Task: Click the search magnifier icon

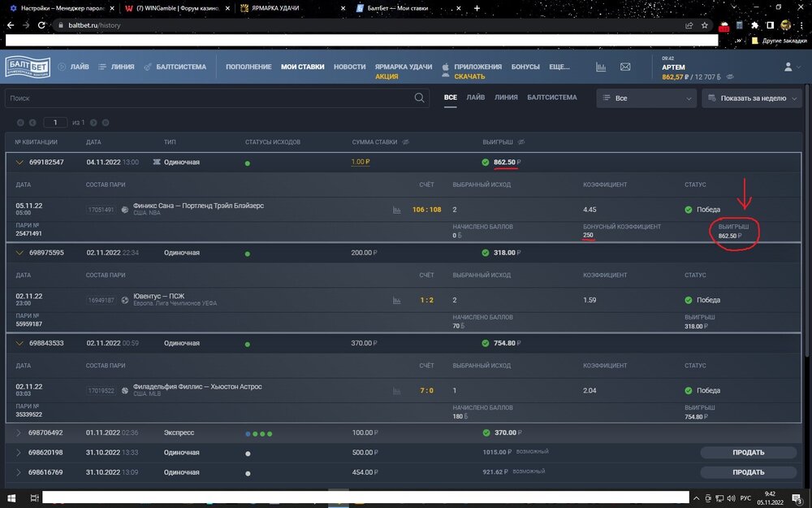Action: (420, 98)
